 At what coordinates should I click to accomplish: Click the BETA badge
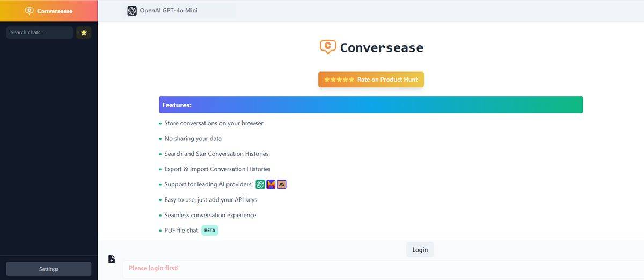tap(210, 231)
